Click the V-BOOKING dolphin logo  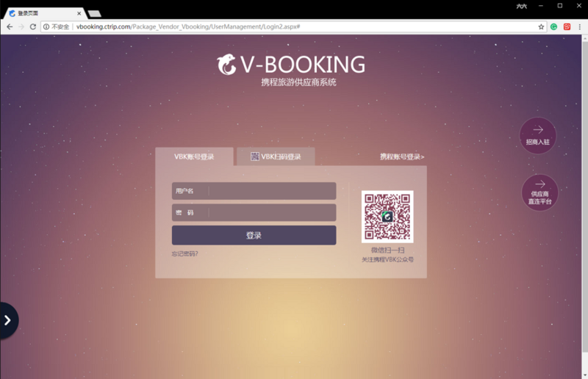tap(226, 65)
